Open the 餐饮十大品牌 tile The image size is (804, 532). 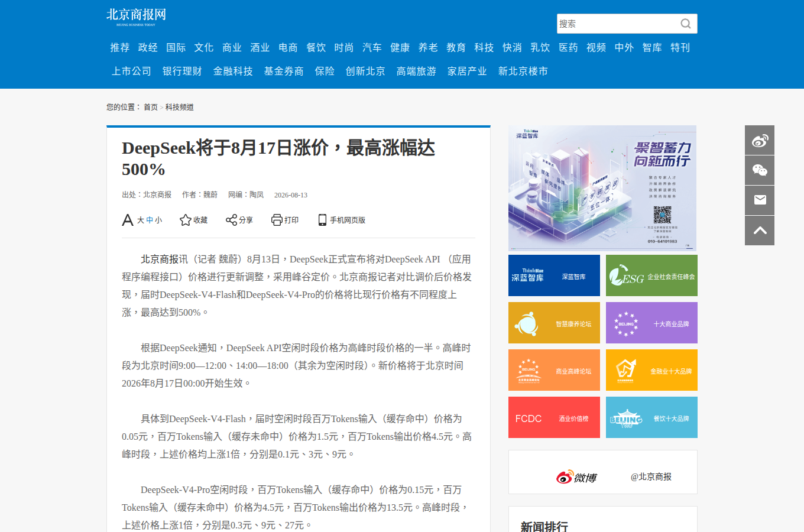click(651, 417)
